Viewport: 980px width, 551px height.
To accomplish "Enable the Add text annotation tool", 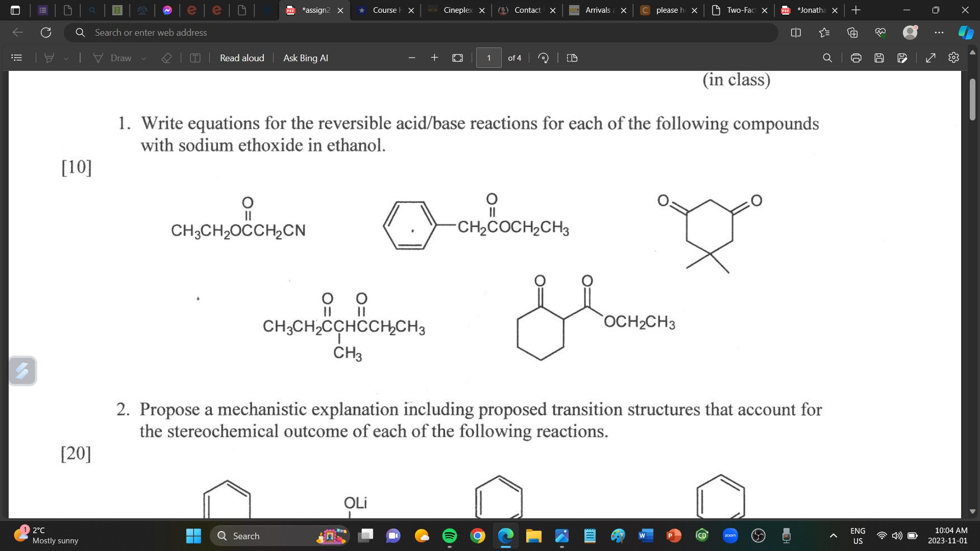I will pos(195,58).
